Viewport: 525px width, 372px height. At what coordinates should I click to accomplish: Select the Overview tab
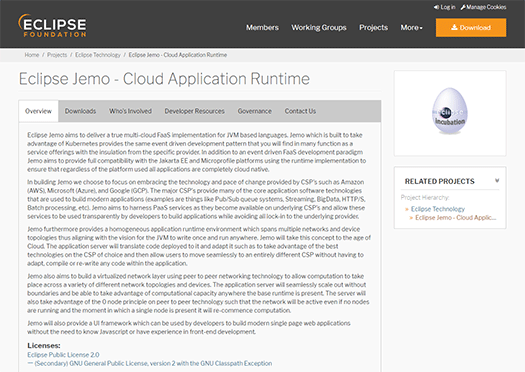pos(39,111)
